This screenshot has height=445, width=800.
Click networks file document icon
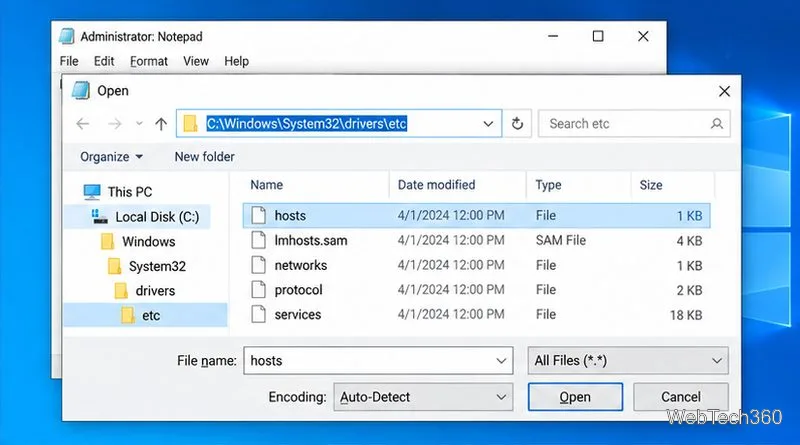[259, 265]
